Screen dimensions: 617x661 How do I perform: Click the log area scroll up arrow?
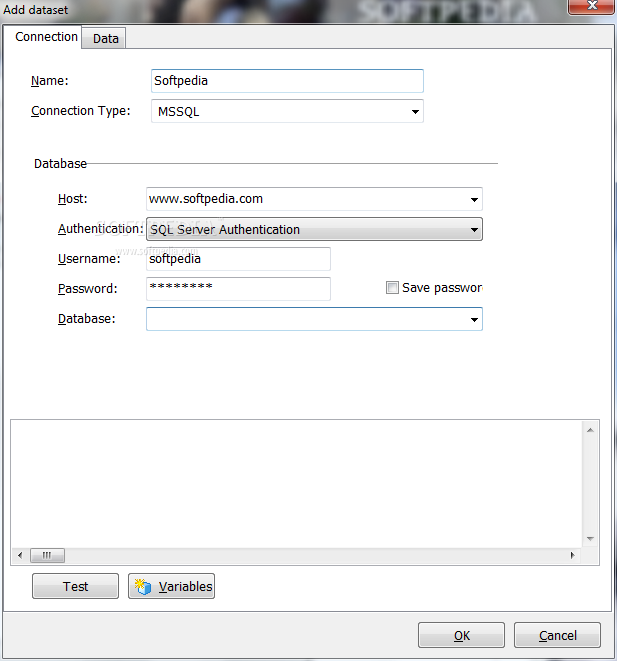point(590,430)
